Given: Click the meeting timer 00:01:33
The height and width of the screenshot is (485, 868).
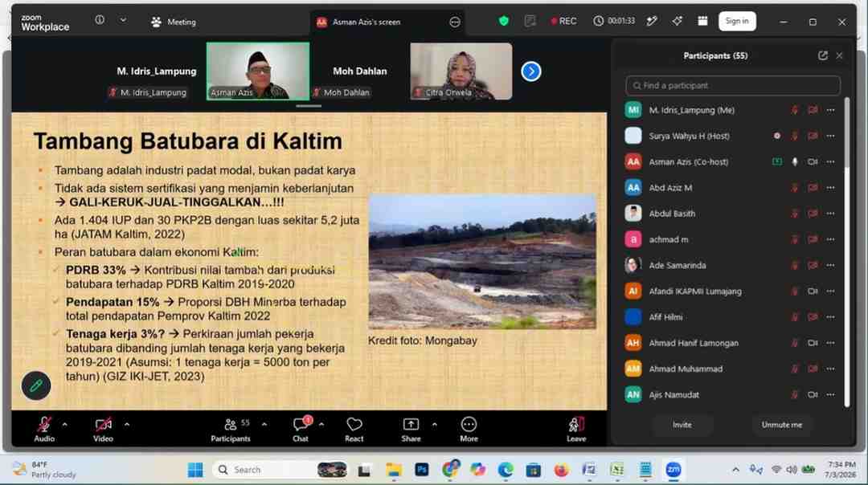Looking at the screenshot, I should [614, 21].
